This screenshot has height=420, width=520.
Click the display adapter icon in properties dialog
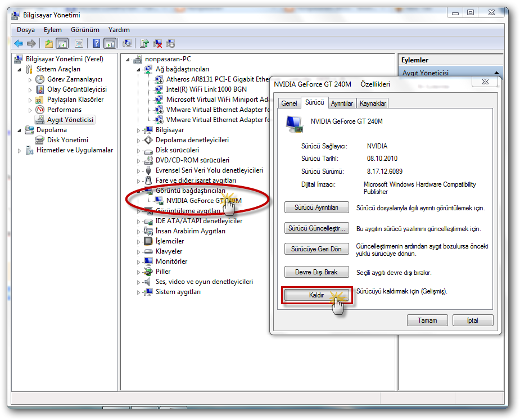294,124
